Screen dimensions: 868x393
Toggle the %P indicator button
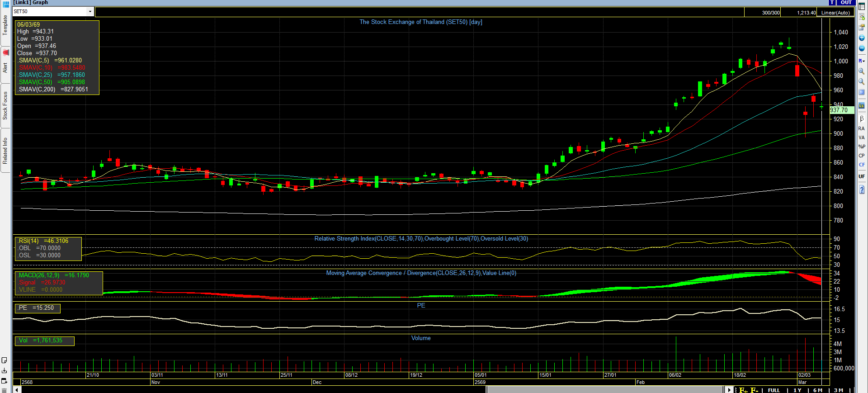tap(862, 147)
